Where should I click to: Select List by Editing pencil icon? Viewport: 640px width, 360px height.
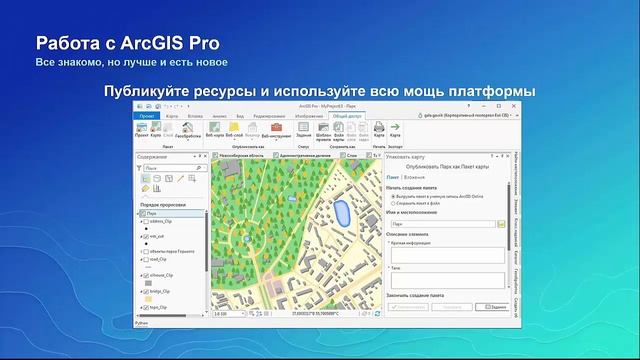pyautogui.click(x=180, y=178)
